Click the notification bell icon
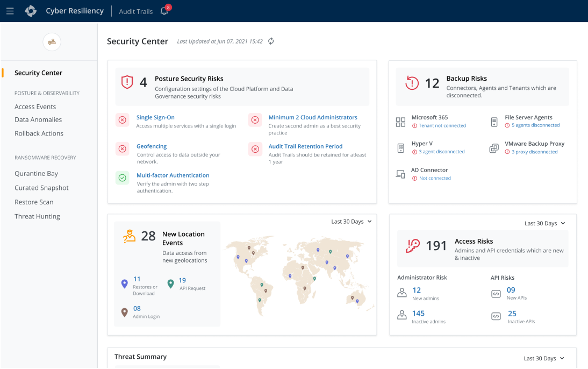588x369 pixels. [164, 11]
